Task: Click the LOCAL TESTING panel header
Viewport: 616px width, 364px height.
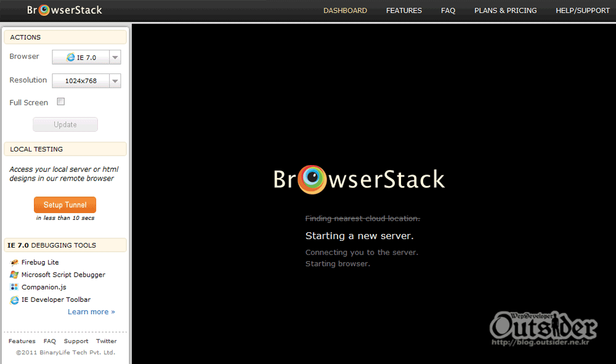Action: click(x=65, y=149)
